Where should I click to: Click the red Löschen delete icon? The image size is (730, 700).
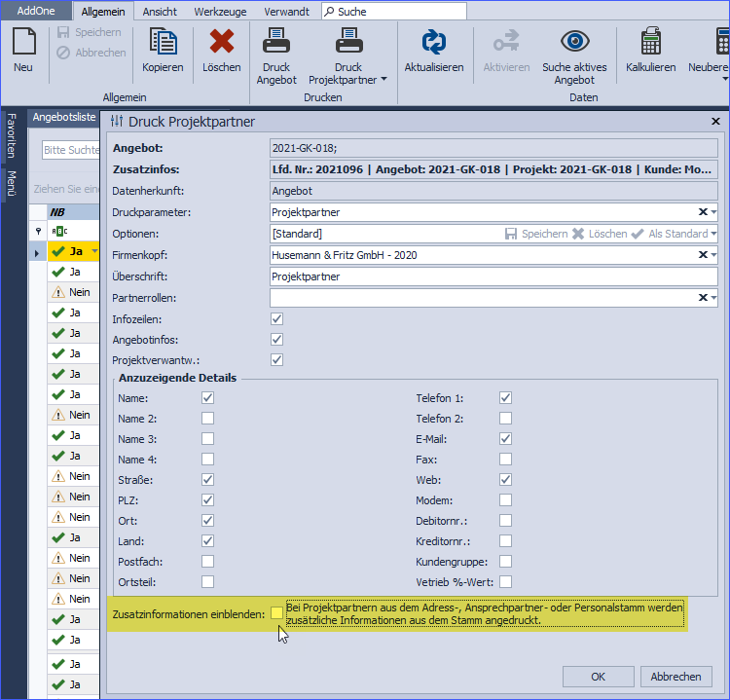tap(222, 42)
